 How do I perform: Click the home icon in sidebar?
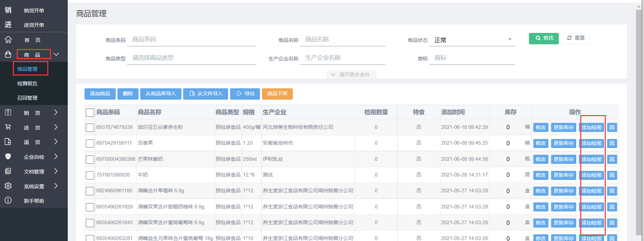(8, 40)
